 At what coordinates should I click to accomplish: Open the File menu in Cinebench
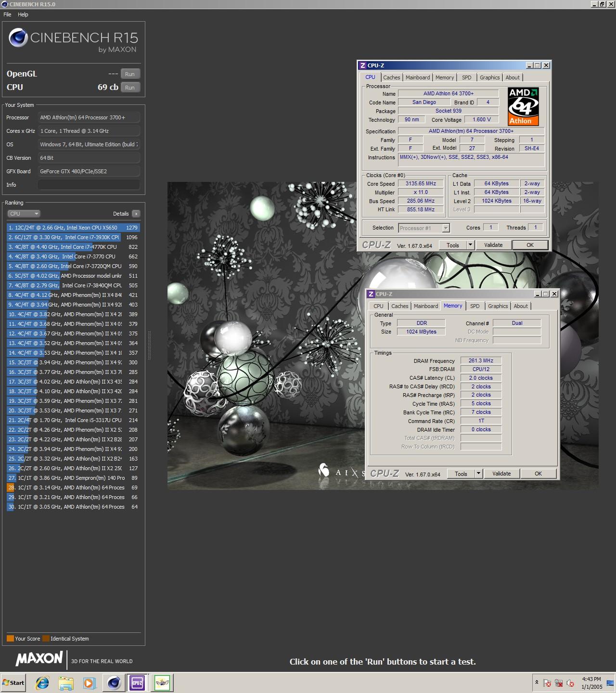pos(7,14)
